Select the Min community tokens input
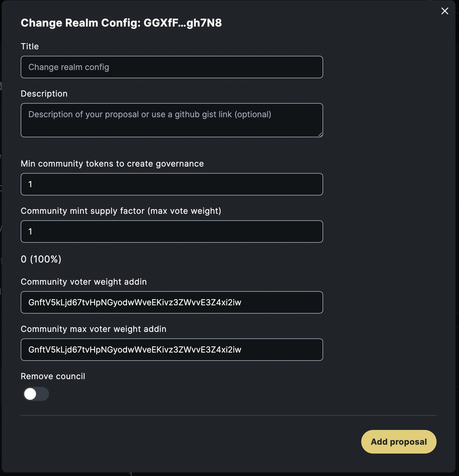The image size is (459, 476). (x=172, y=184)
